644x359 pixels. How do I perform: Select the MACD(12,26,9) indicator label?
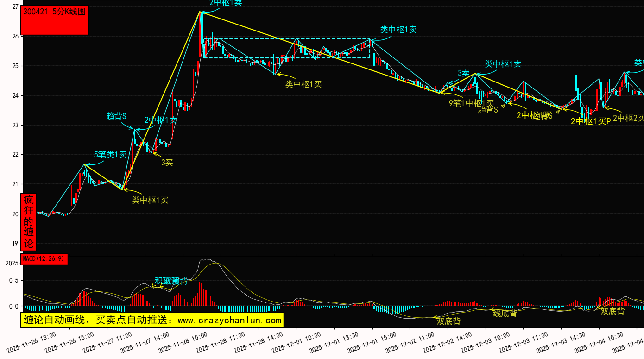pyautogui.click(x=44, y=259)
